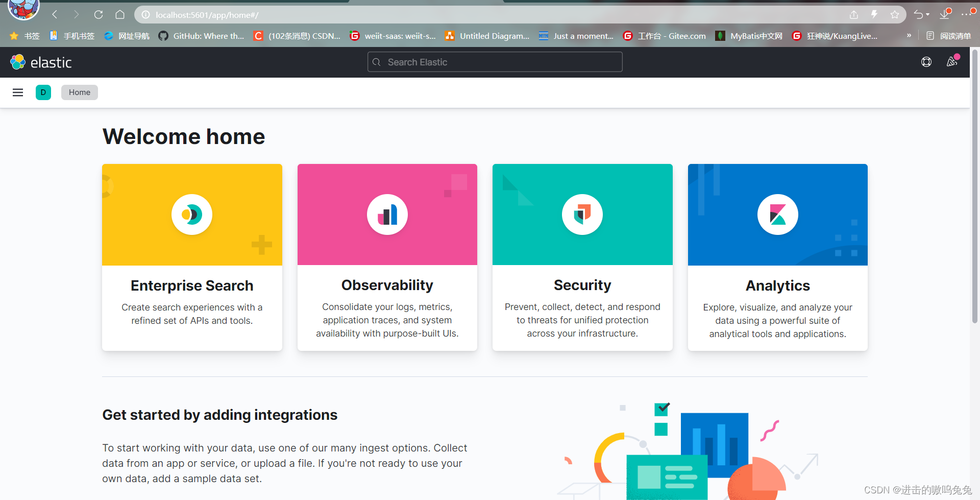Click the Elastic logo in the header
The width and height of the screenshot is (980, 500).
[x=41, y=62]
